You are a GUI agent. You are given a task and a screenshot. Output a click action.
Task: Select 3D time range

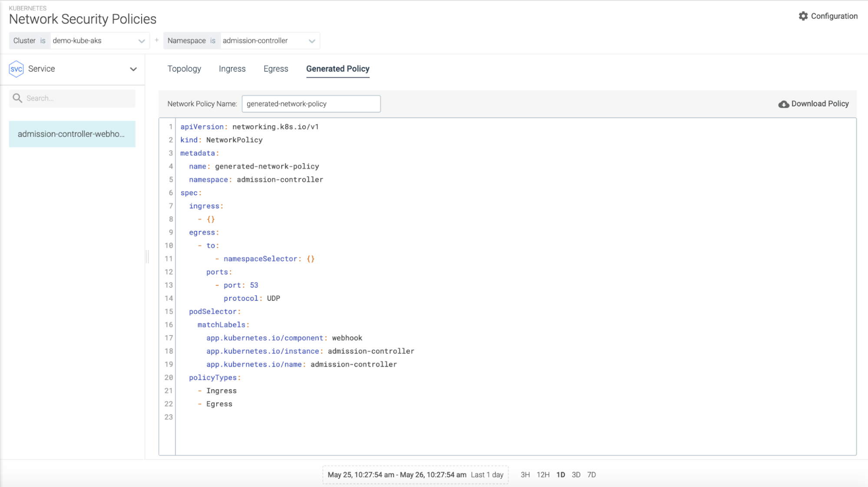pyautogui.click(x=576, y=474)
